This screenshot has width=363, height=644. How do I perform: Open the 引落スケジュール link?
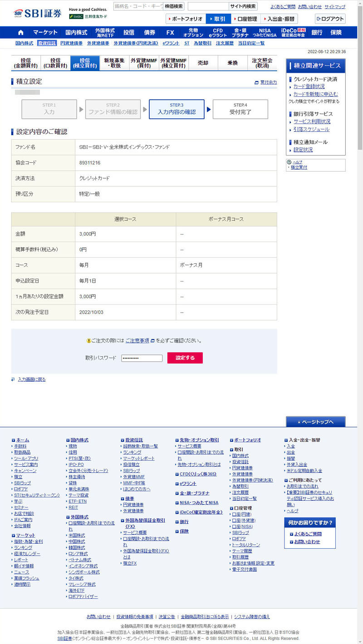[x=311, y=129]
